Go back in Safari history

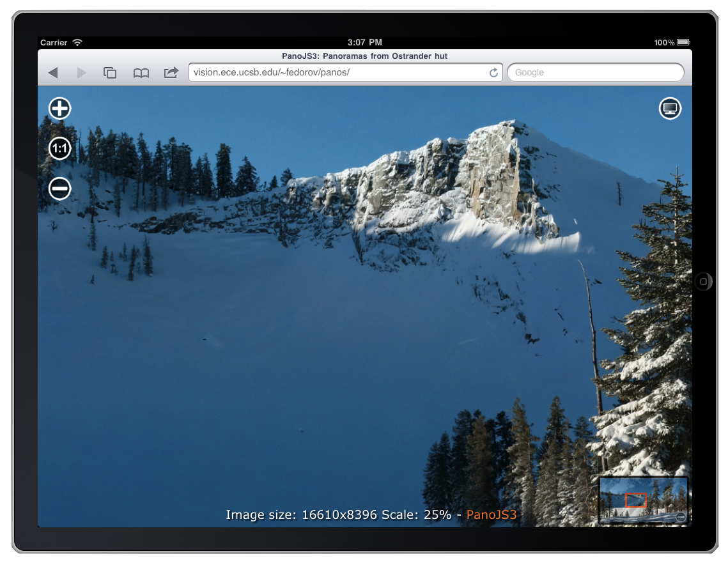coord(54,72)
